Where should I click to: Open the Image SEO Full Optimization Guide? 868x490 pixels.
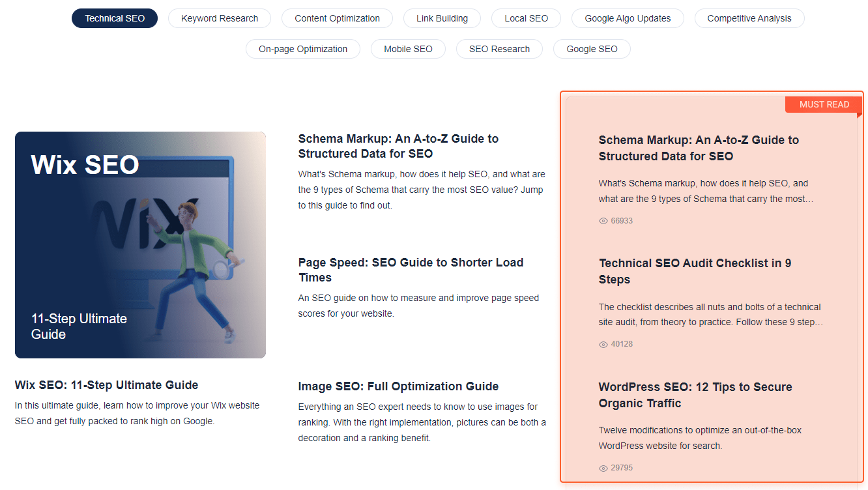[x=398, y=386]
